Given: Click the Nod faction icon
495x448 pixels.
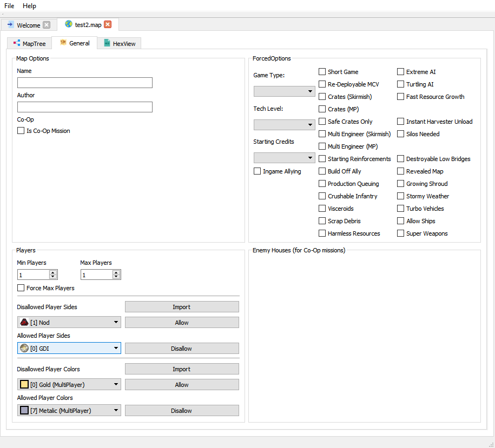Looking at the screenshot, I should 24,323.
